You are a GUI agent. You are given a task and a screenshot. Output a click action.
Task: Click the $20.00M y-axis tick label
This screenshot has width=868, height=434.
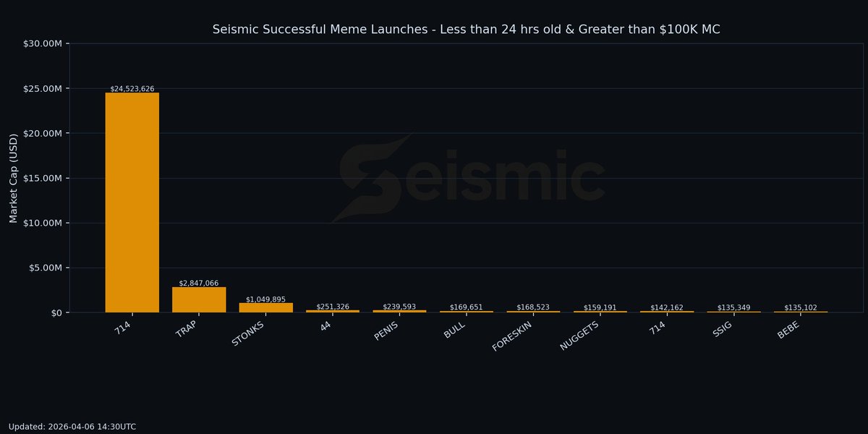pos(43,133)
